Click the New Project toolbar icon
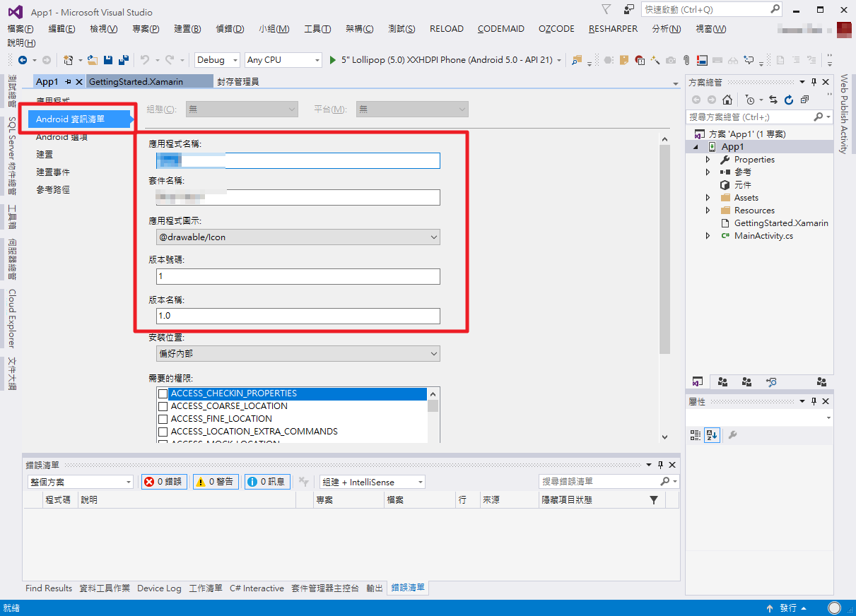 tap(68, 60)
